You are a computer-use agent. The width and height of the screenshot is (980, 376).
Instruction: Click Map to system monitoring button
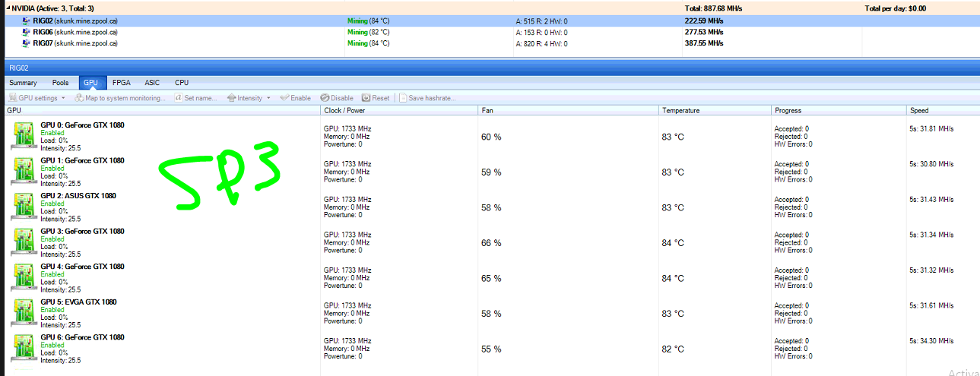click(121, 98)
